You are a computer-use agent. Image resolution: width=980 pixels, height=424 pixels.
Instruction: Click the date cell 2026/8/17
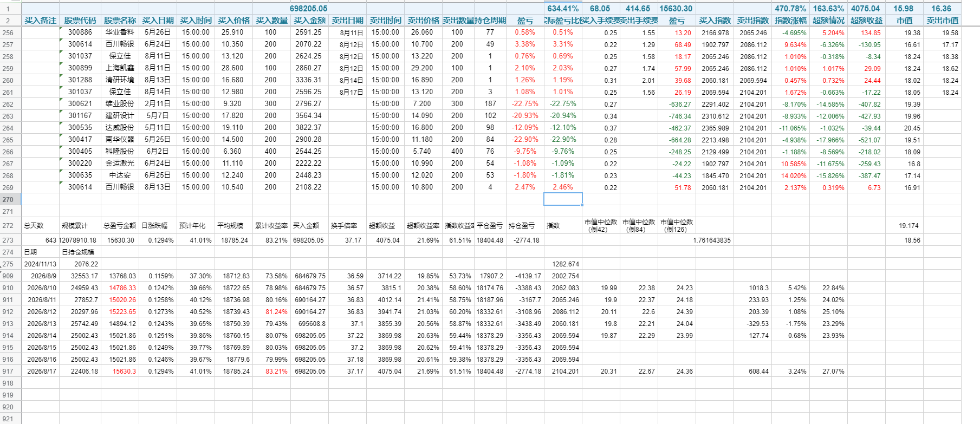coord(40,371)
